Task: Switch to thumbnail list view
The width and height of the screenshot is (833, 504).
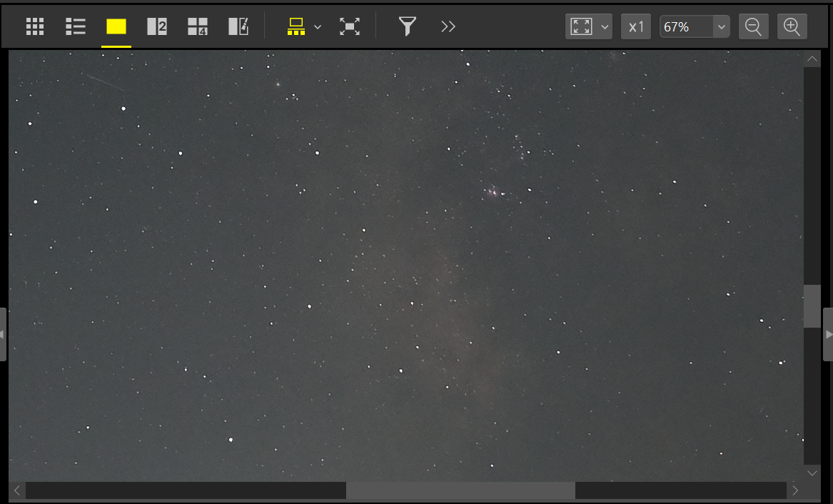Action: 76,27
